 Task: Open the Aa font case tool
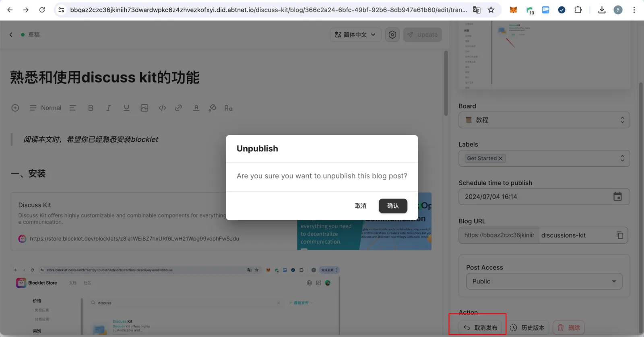228,108
